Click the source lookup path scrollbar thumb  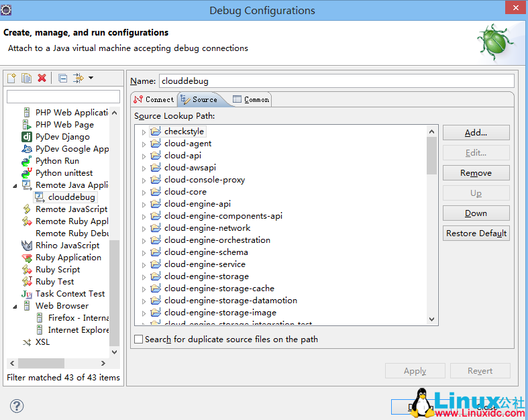[431, 156]
